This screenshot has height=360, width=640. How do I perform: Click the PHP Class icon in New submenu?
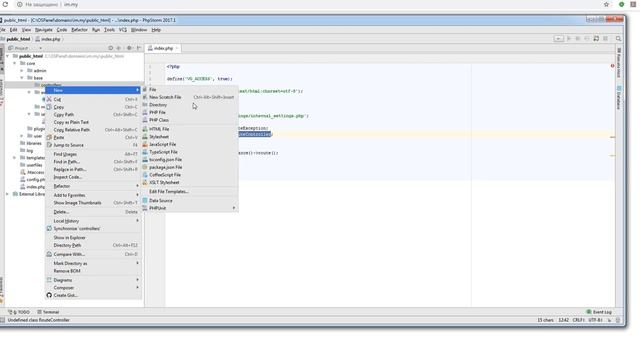(x=145, y=120)
